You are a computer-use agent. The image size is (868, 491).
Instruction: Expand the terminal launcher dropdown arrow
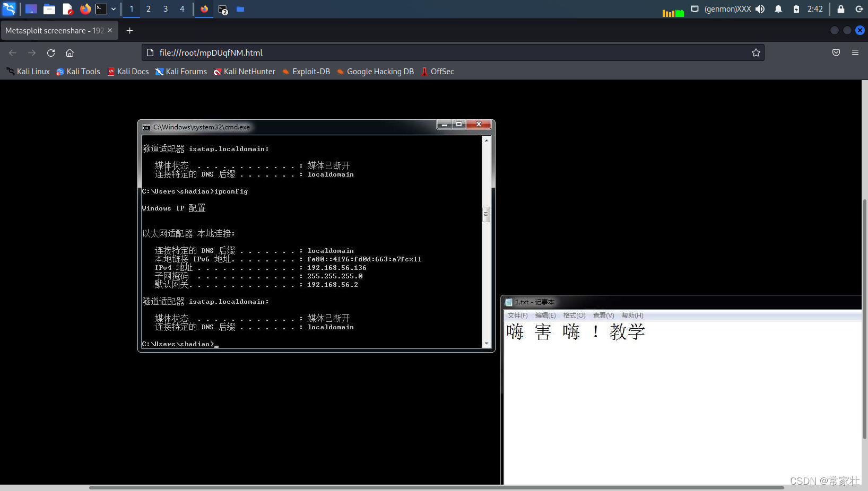[x=114, y=9]
